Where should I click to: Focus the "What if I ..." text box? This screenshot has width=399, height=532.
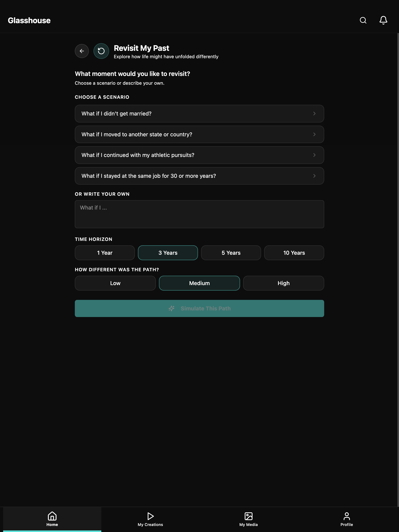(x=199, y=214)
